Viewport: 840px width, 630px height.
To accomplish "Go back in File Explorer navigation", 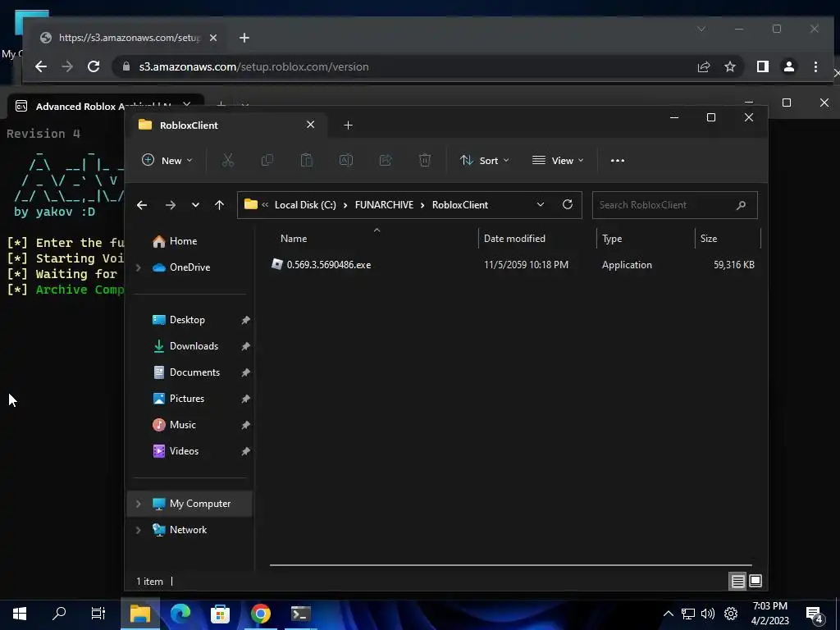I will [142, 205].
